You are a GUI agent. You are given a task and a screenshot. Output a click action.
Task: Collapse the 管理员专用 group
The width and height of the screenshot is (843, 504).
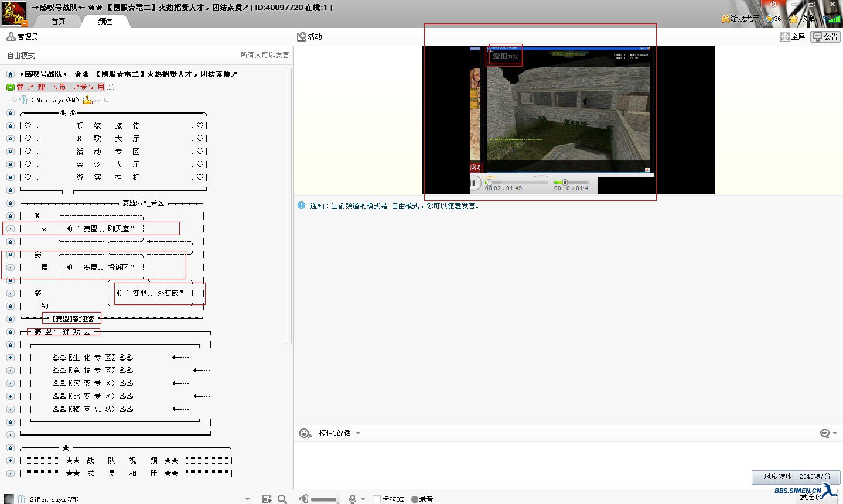pos(11,87)
